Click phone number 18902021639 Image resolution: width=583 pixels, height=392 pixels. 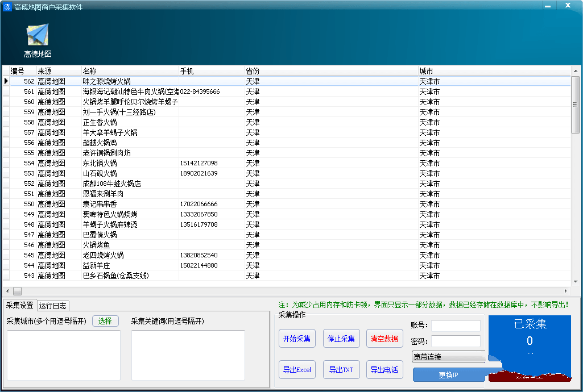[199, 173]
